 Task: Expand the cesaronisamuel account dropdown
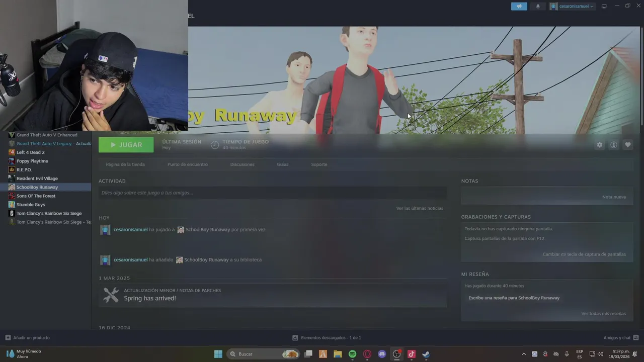(572, 6)
